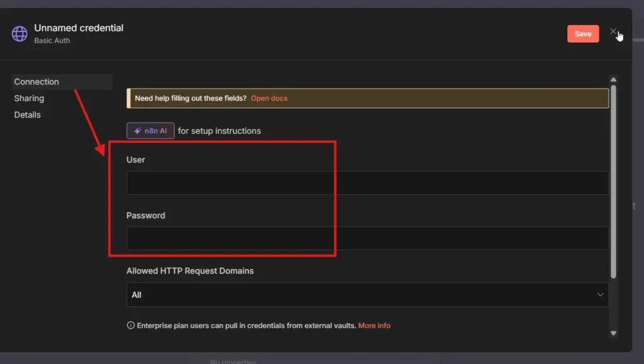Screen dimensions: 644x364
Task: Click the n8n AI button for setup instructions
Action: [150, 131]
